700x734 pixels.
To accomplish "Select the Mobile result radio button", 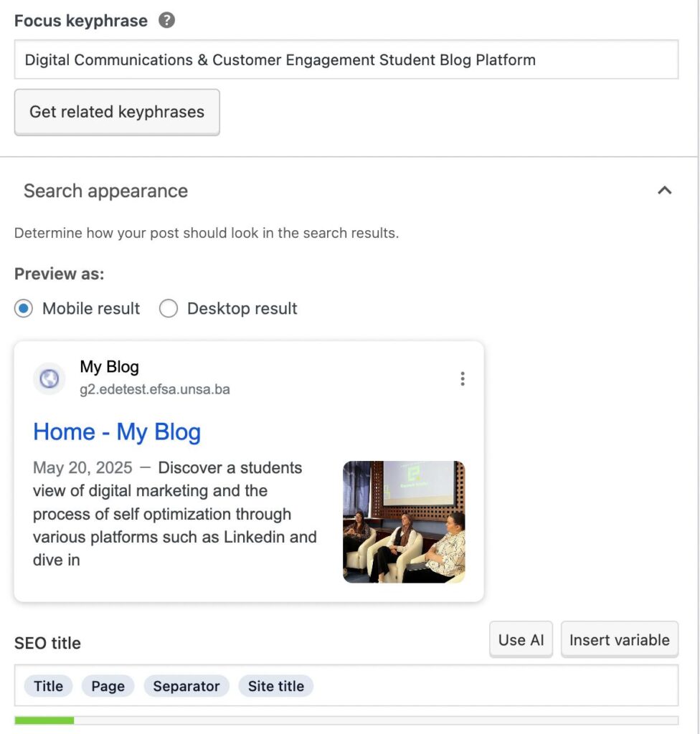I will (x=24, y=308).
